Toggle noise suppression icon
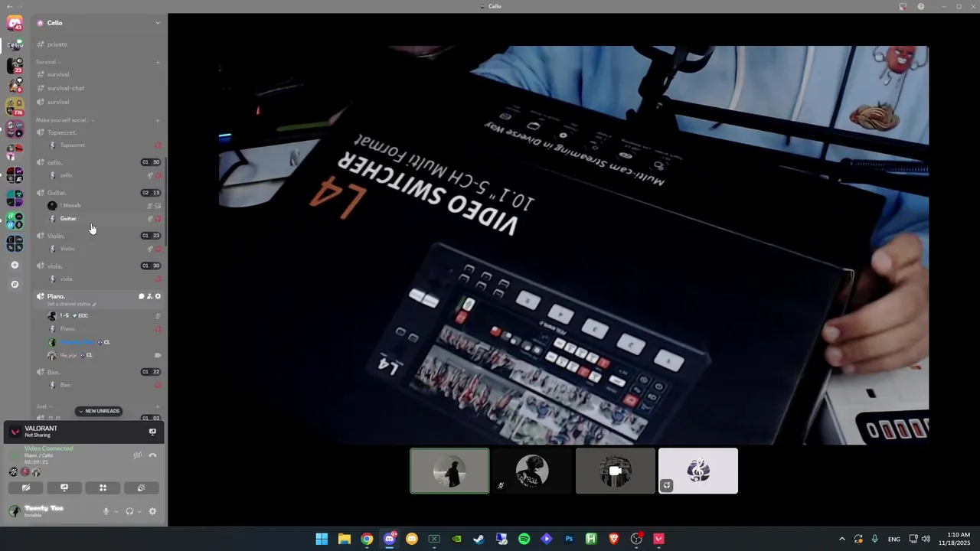980x551 pixels. 137,455
